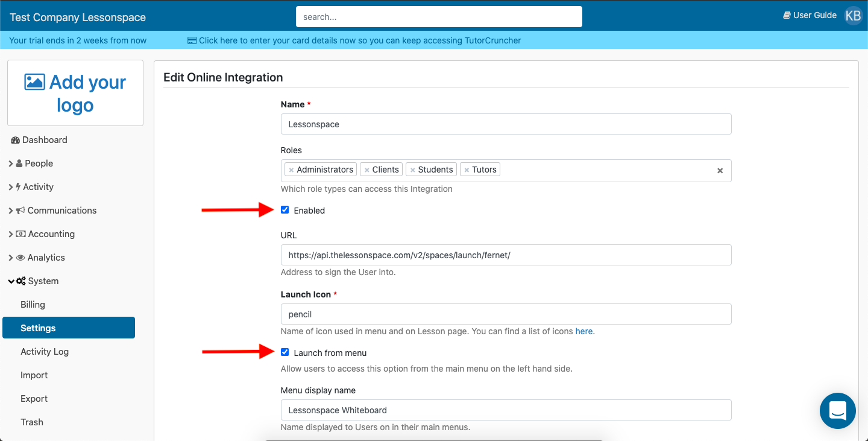Collapse the System menu chevron
Viewport: 868px width, 441px height.
pos(11,281)
